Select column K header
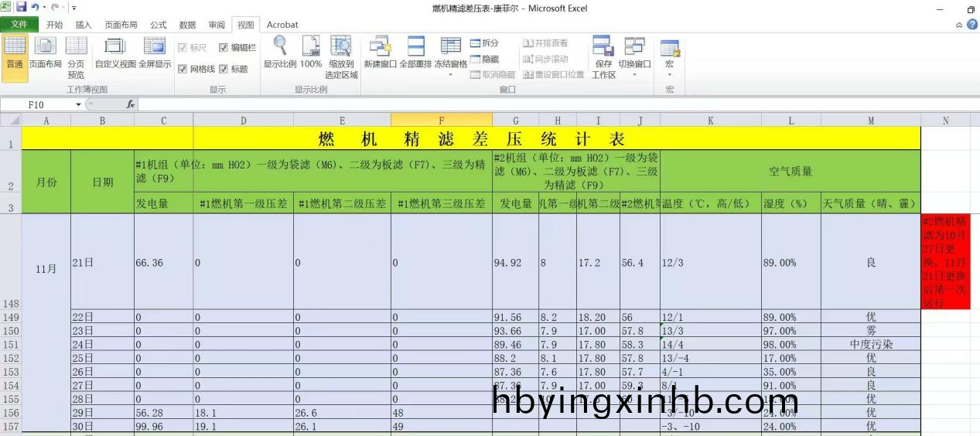Image resolution: width=980 pixels, height=436 pixels. (710, 121)
